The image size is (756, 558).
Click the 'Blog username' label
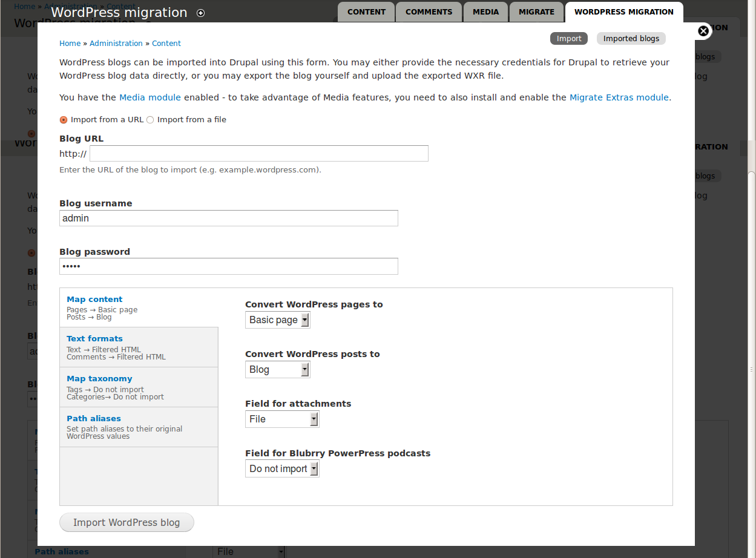[x=96, y=203]
